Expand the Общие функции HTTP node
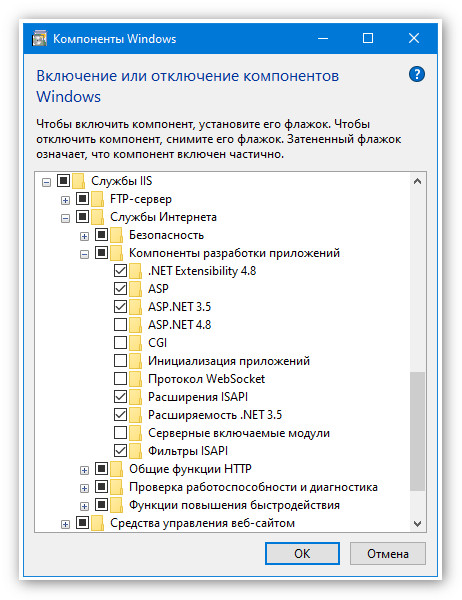This screenshot has width=462, height=600. pyautogui.click(x=84, y=470)
